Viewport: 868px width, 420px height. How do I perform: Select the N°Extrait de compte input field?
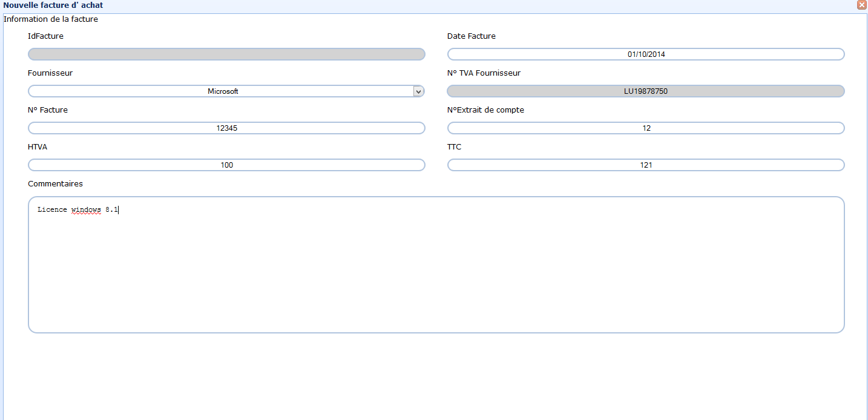point(646,128)
